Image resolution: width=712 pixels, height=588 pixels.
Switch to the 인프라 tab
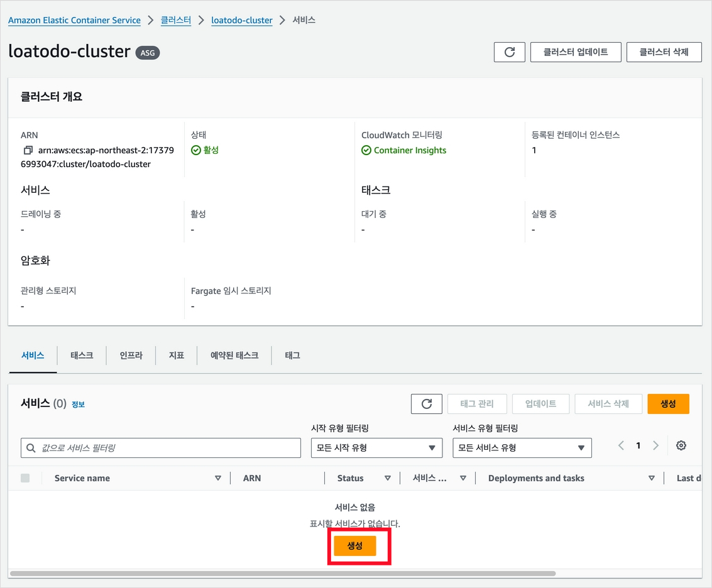(131, 356)
